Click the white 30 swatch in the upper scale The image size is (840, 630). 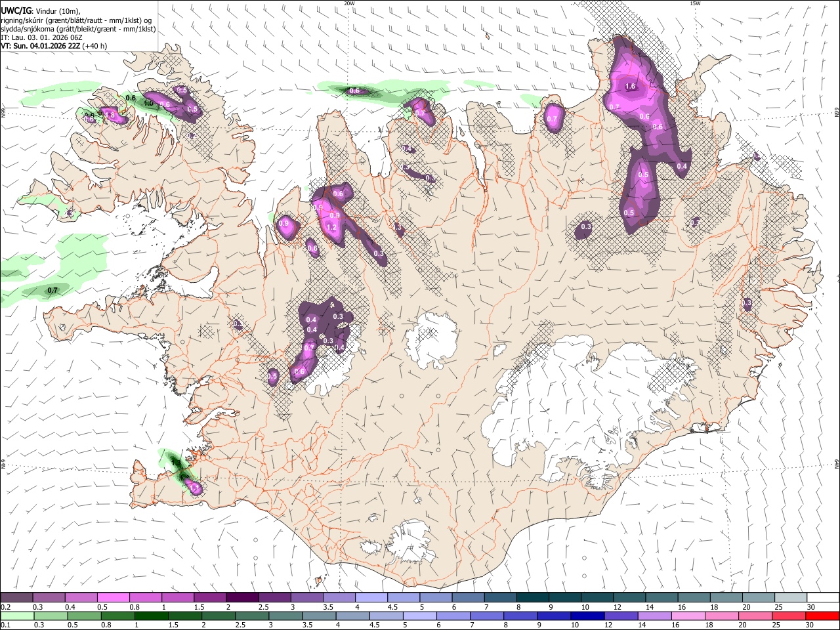point(822,598)
